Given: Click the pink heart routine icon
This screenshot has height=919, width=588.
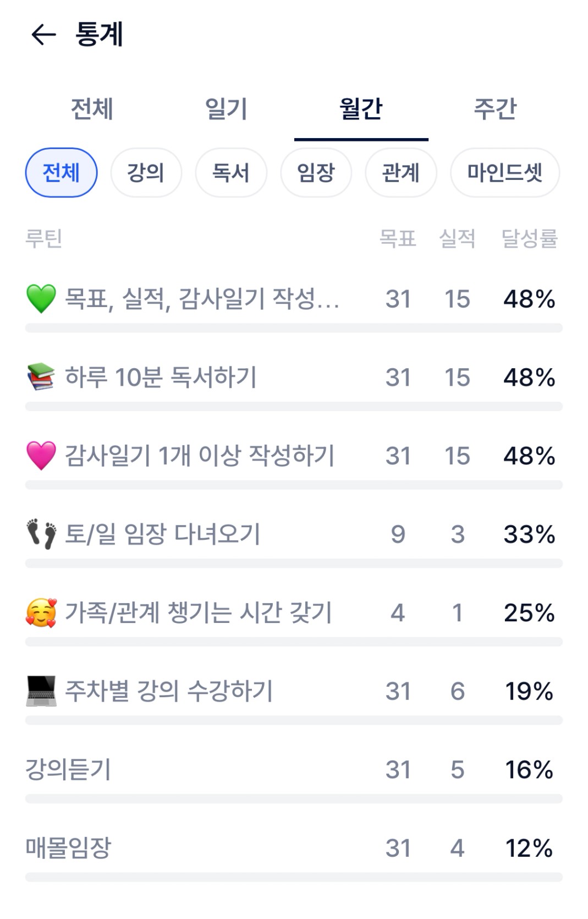Looking at the screenshot, I should point(41,456).
